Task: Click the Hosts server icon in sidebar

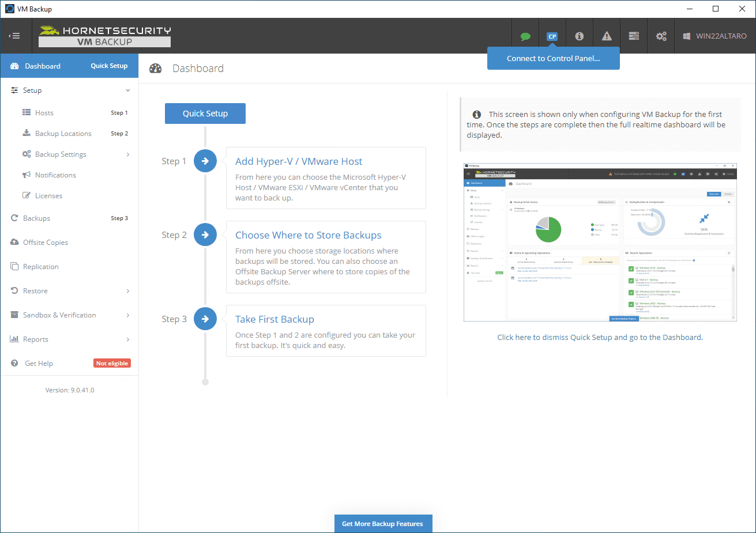Action: point(27,112)
